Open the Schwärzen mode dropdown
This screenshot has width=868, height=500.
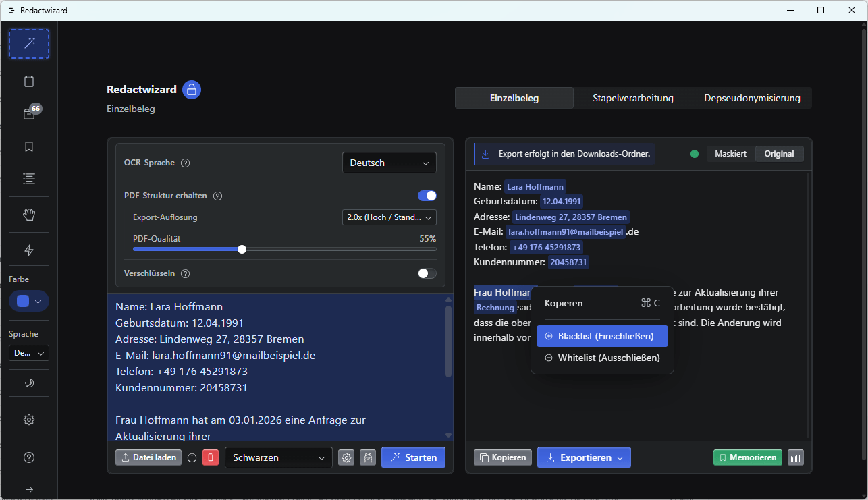[x=279, y=457]
